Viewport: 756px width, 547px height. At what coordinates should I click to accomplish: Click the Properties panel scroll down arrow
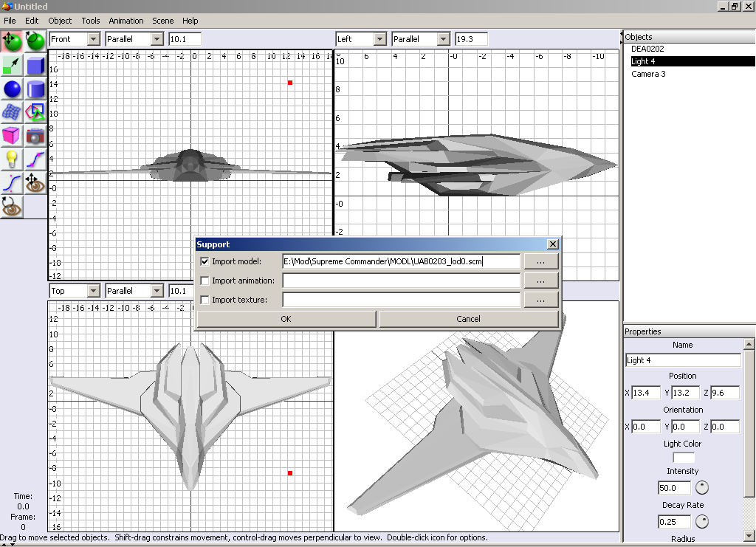tap(749, 536)
